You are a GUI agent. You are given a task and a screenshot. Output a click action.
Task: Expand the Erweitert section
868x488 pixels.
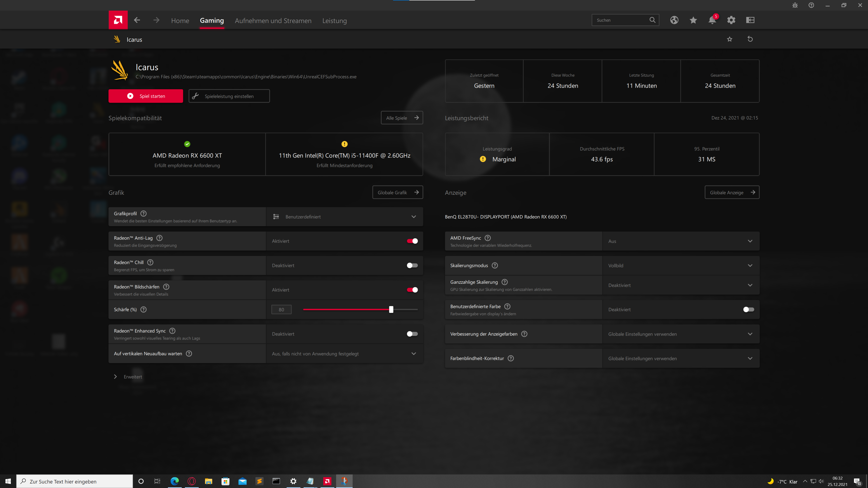click(128, 377)
